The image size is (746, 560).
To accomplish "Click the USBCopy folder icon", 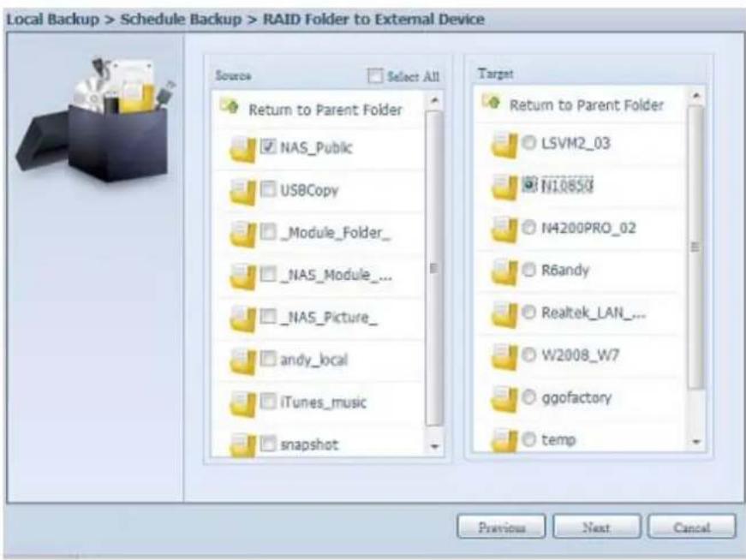I will click(x=243, y=190).
